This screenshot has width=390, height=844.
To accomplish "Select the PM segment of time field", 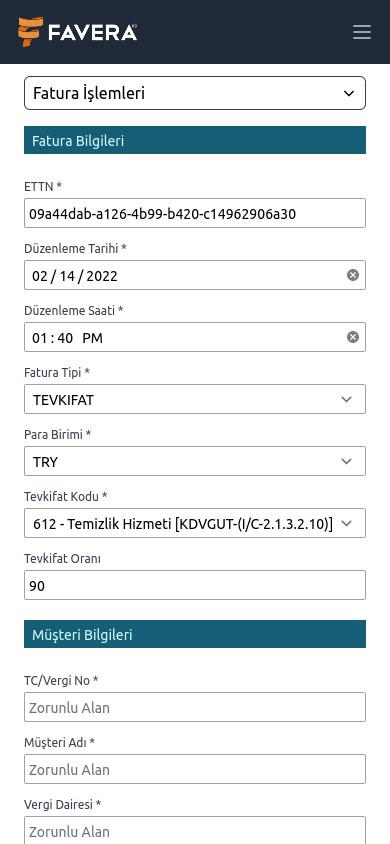I will tap(93, 338).
